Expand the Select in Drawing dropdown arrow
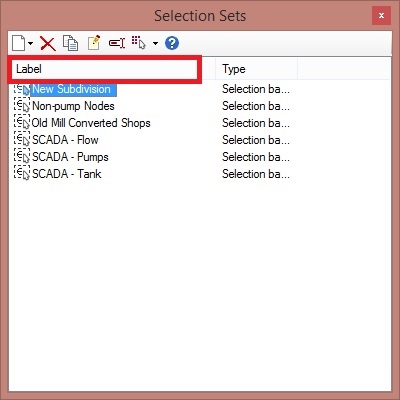Image resolution: width=400 pixels, height=400 pixels. (x=155, y=43)
